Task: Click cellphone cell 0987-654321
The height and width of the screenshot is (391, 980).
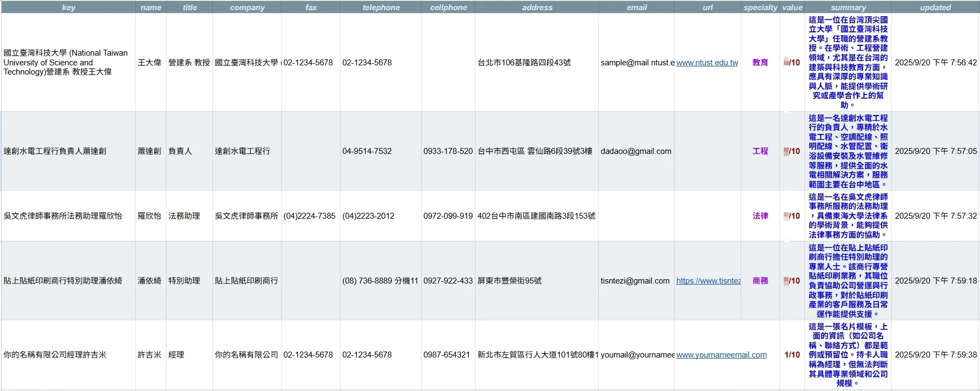Action: tap(448, 355)
